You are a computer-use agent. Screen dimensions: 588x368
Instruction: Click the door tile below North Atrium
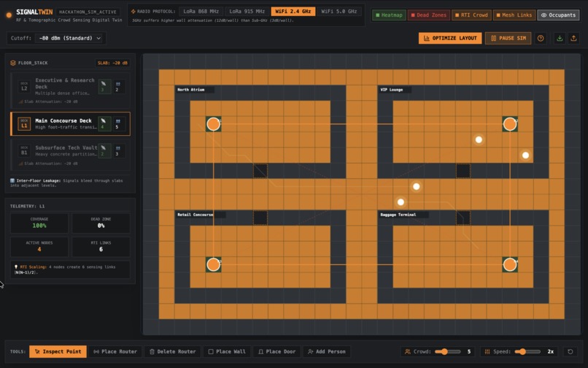[x=260, y=171]
